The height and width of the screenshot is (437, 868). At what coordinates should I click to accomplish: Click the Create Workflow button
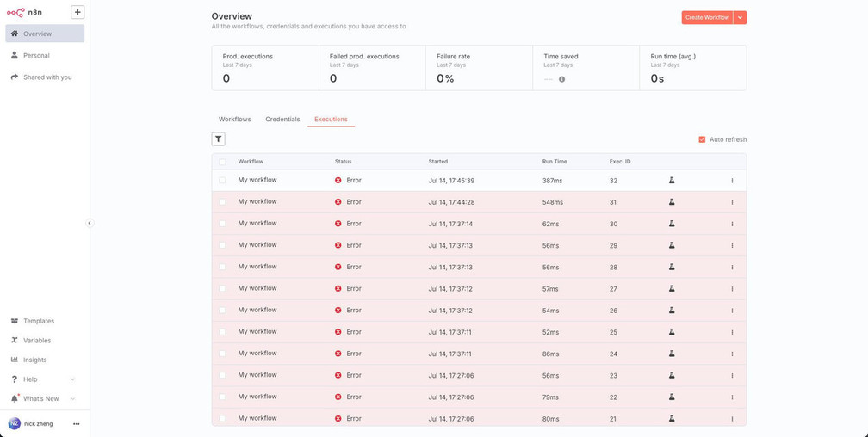point(707,18)
